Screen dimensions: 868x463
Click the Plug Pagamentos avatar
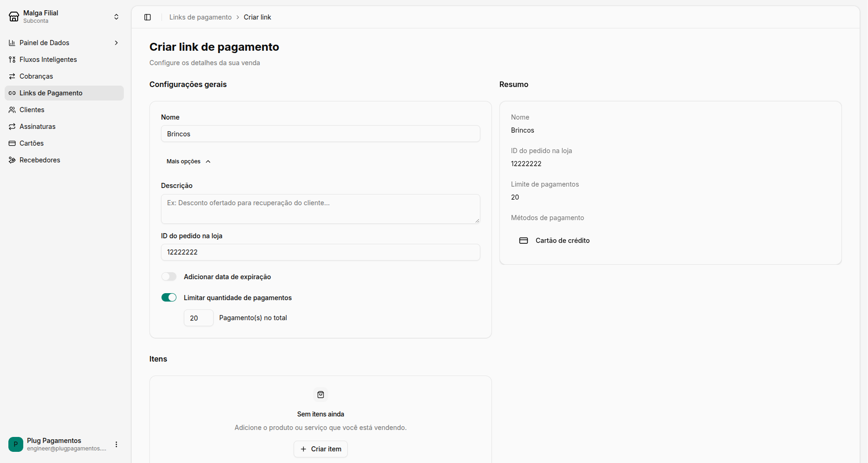point(16,444)
